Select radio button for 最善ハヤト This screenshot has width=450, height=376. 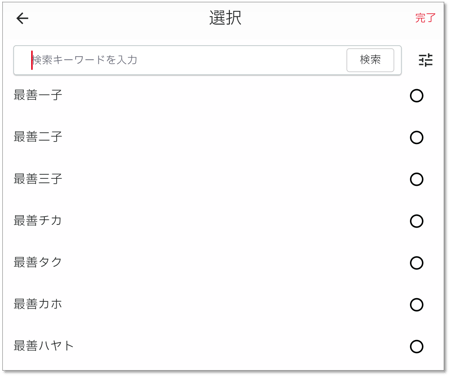(x=416, y=346)
